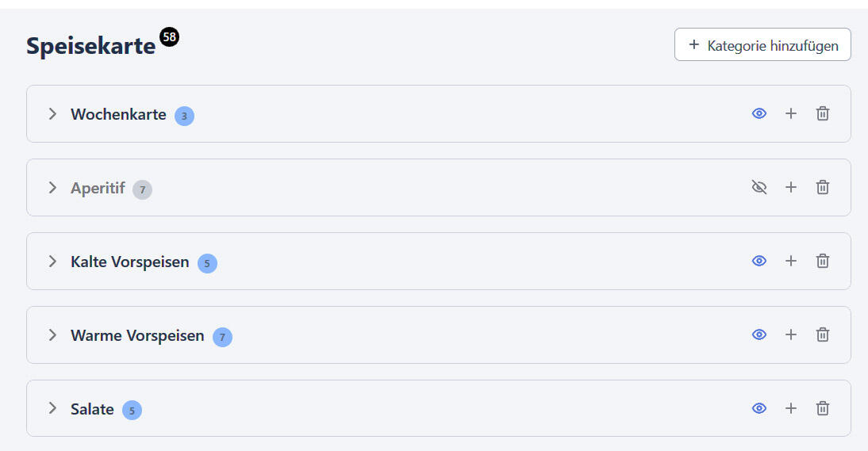Add a new item to Salate
The image size is (868, 451).
(790, 408)
